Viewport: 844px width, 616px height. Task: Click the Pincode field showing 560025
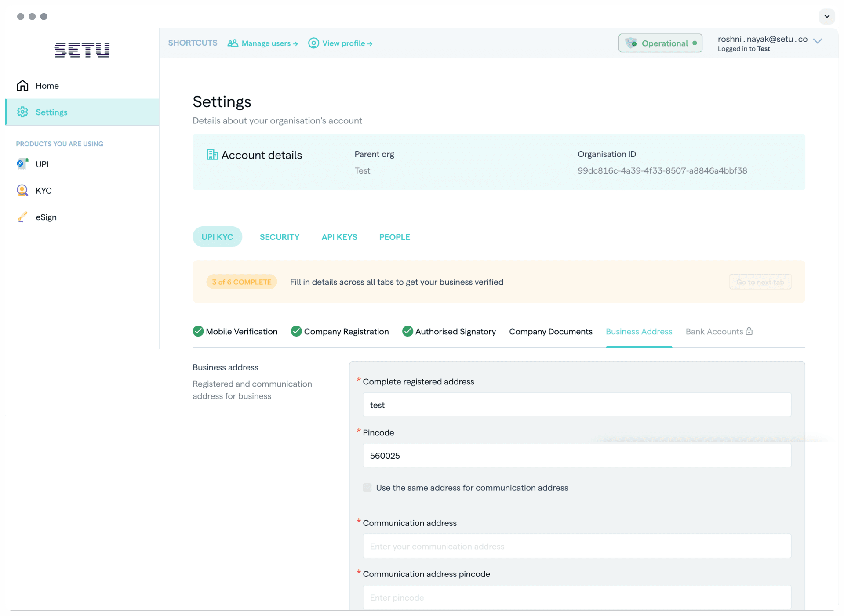tap(577, 456)
